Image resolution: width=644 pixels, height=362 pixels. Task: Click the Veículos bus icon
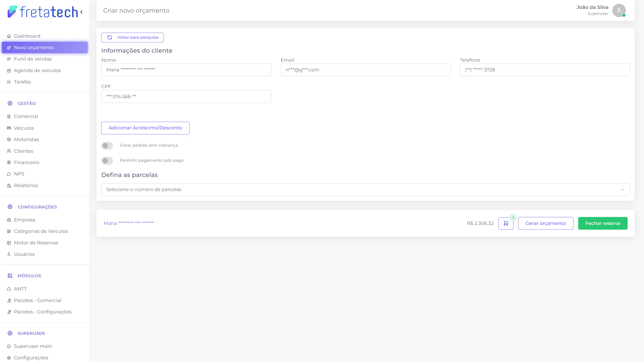pyautogui.click(x=9, y=128)
